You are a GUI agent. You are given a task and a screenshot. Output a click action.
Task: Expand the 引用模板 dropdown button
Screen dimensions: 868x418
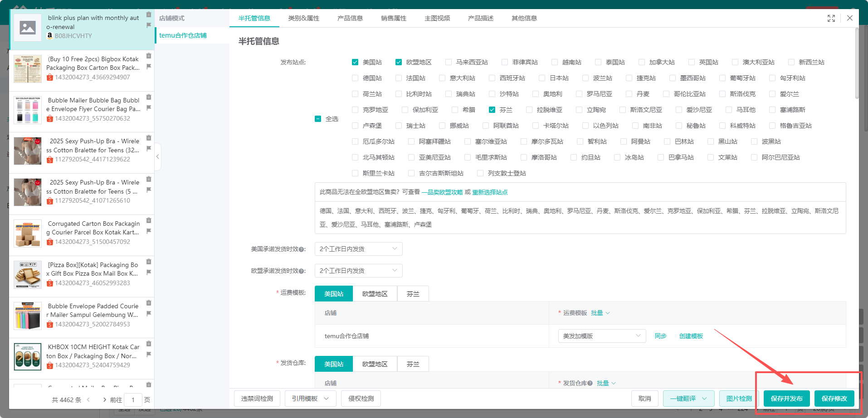[x=310, y=399]
